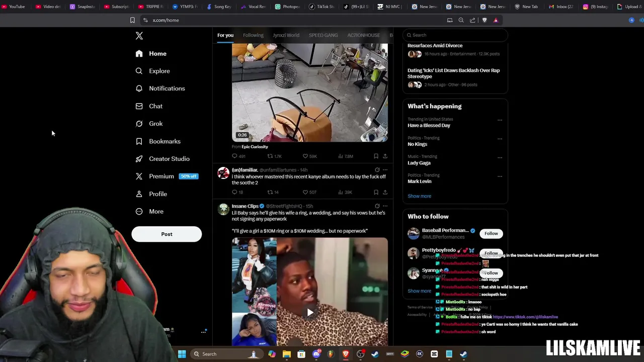Open more options for Have a Blessed Day trend
Viewport: 644px width, 362px height.
(x=500, y=120)
